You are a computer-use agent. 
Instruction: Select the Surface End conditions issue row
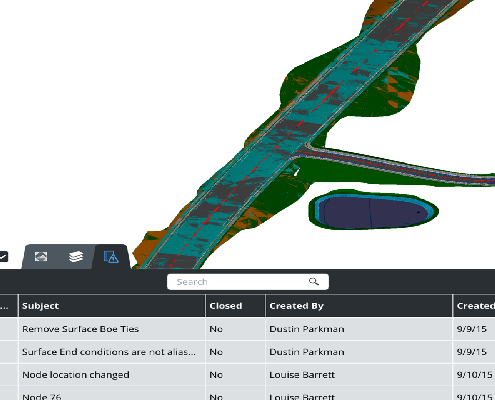tap(247, 352)
